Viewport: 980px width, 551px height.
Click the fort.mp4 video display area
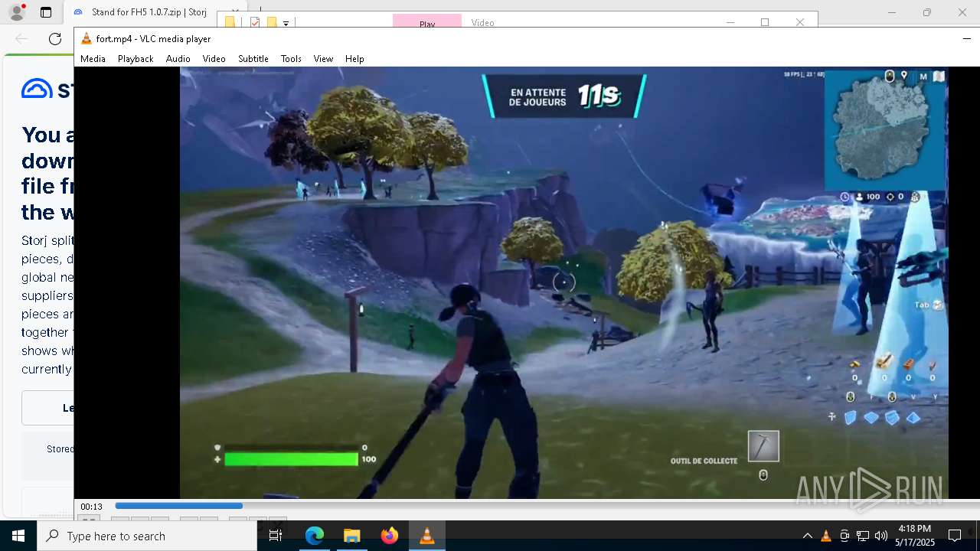(x=564, y=282)
